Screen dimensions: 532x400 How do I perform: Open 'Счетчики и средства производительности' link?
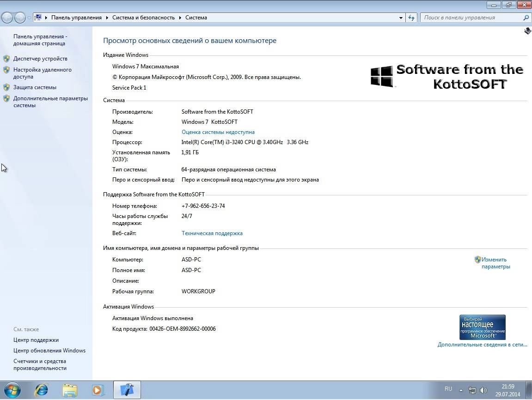[x=40, y=365]
